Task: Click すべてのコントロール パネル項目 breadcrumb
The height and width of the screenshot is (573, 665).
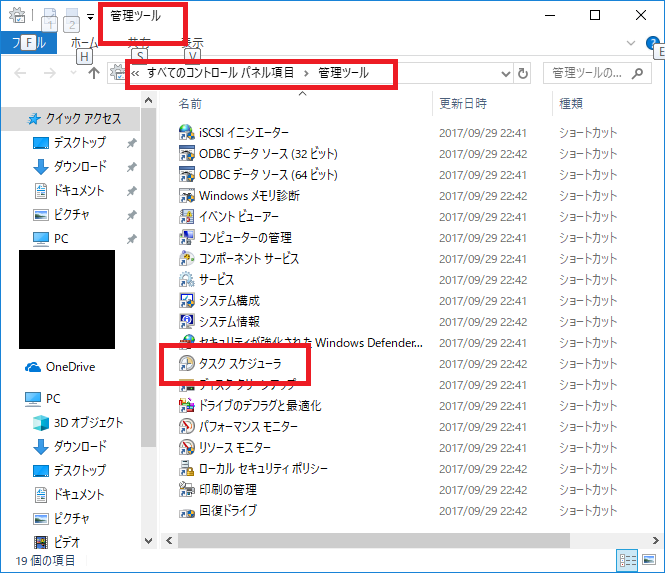Action: coord(220,73)
